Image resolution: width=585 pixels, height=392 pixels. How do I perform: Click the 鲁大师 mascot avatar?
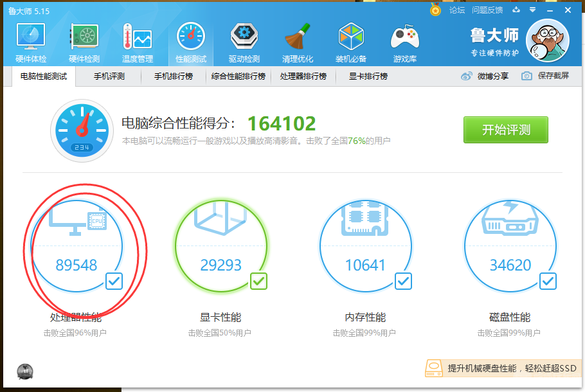pos(547,40)
